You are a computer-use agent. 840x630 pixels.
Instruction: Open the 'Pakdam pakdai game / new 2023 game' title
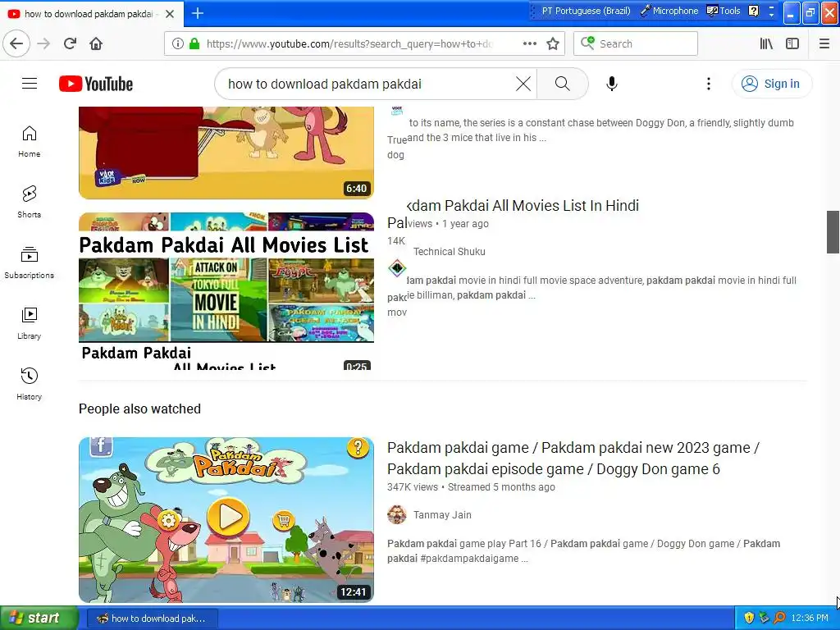pyautogui.click(x=573, y=458)
